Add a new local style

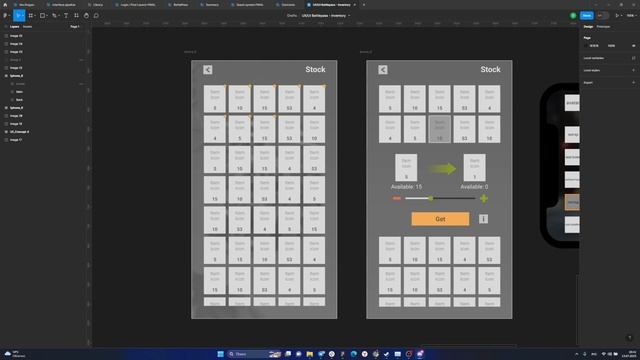coord(633,70)
